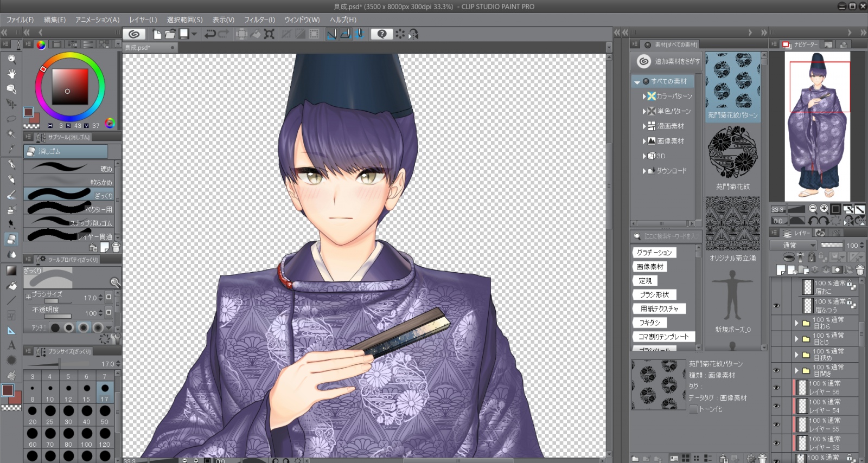Select the Eyedropper tool
The image size is (868, 463).
(11, 149)
